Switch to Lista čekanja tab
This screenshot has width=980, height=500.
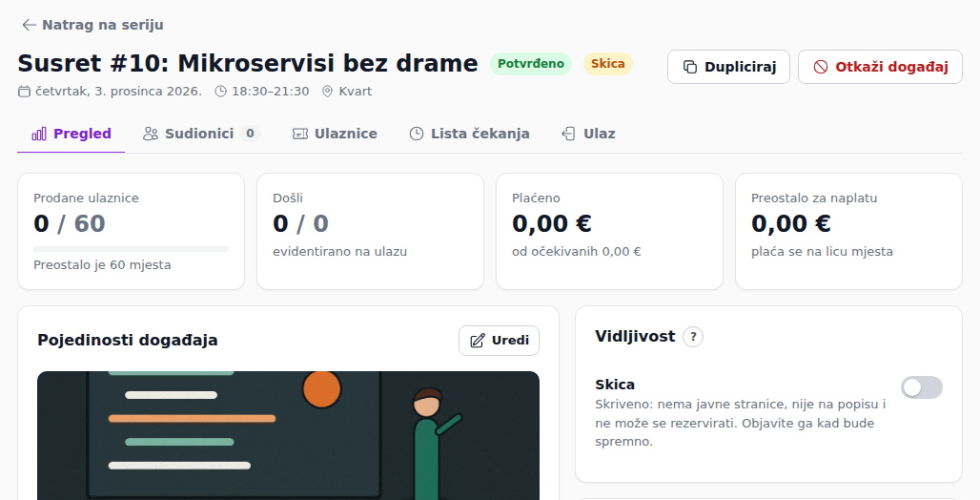pos(469,134)
